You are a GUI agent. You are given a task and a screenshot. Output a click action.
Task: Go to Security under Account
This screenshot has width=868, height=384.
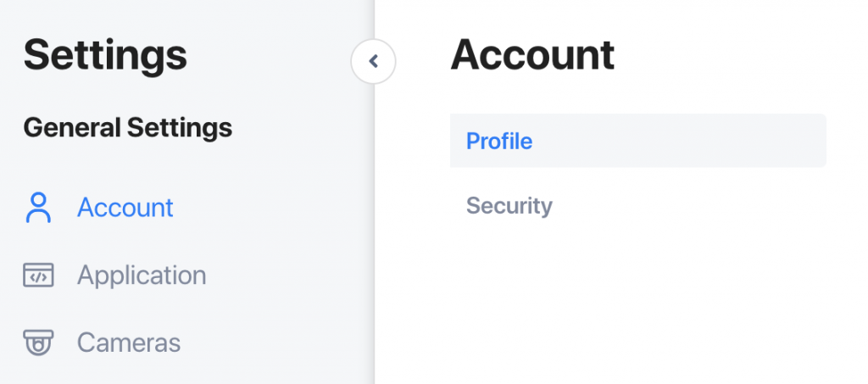pyautogui.click(x=509, y=206)
